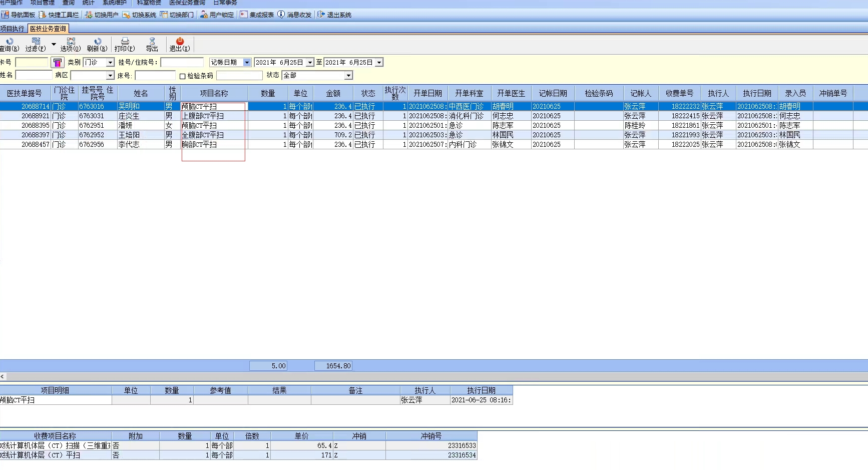Open the 病区 ward dropdown
The width and height of the screenshot is (868, 470).
(110, 76)
